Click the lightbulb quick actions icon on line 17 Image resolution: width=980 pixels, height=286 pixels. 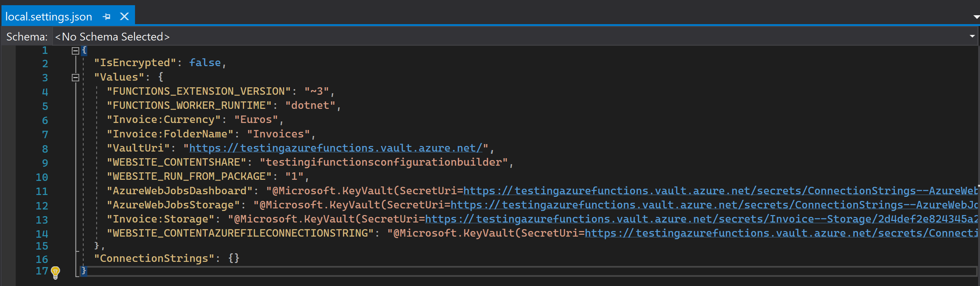(55, 272)
